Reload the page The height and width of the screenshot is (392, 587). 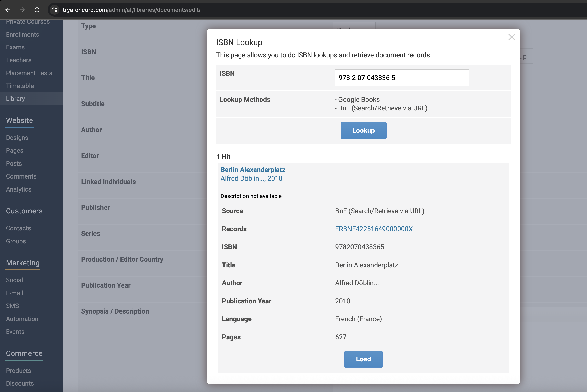point(37,10)
